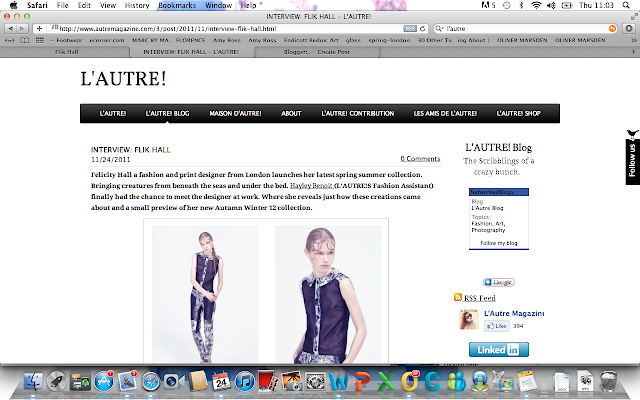The width and height of the screenshot is (640, 400).
Task: Click the orange snapback icon in search field
Action: (612, 29)
